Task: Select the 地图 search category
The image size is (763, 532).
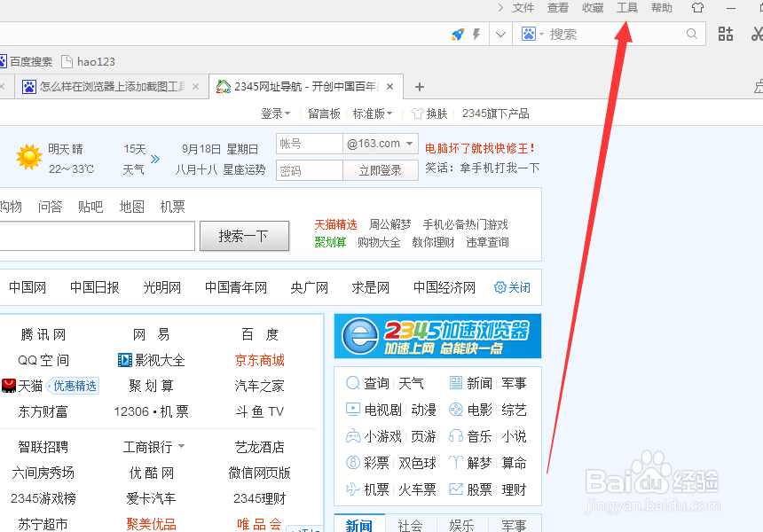Action: point(132,207)
